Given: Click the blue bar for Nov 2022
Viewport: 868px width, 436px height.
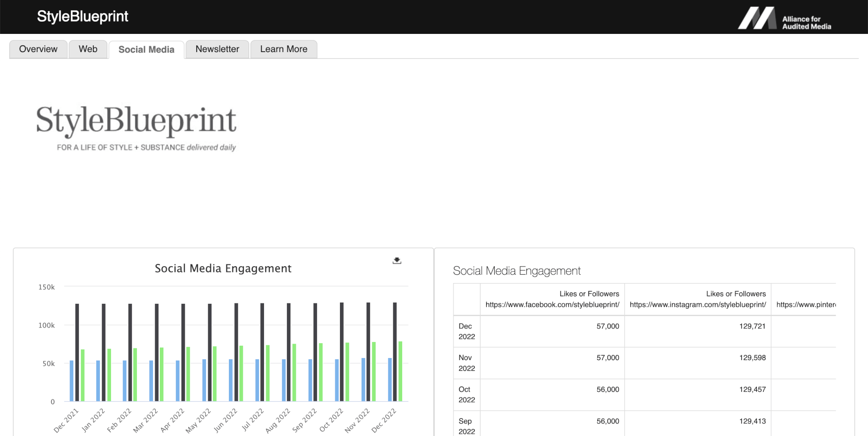Looking at the screenshot, I should [363, 380].
